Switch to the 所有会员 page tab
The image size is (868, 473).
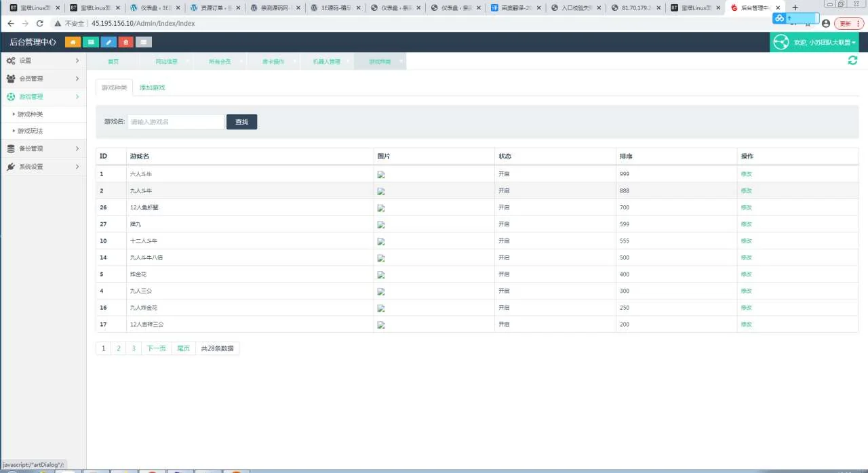[219, 61]
